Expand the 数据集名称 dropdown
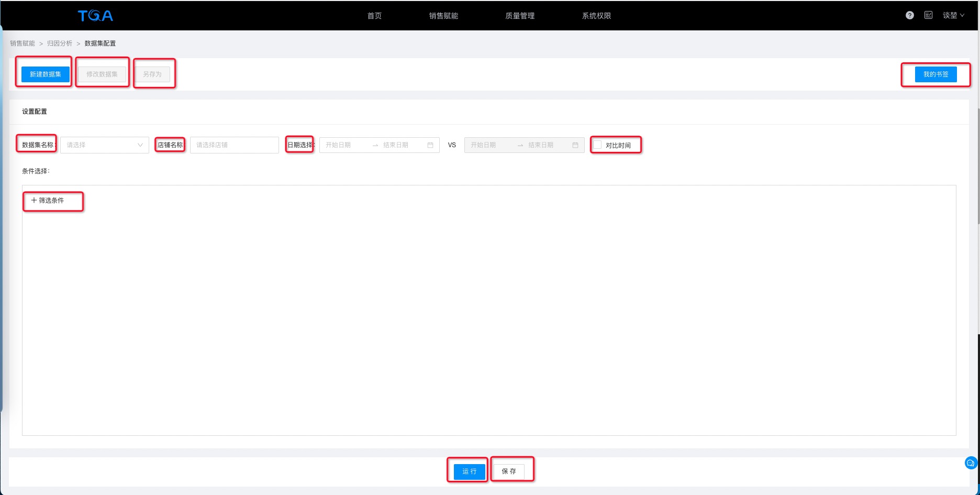Screen dimensions: 980x495 [105, 145]
